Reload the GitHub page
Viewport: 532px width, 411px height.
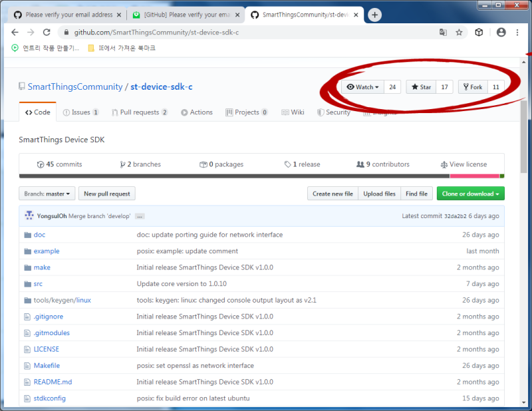click(47, 32)
